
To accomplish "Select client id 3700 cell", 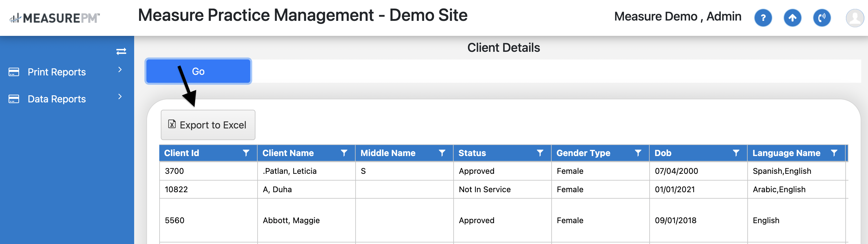I will pyautogui.click(x=209, y=171).
